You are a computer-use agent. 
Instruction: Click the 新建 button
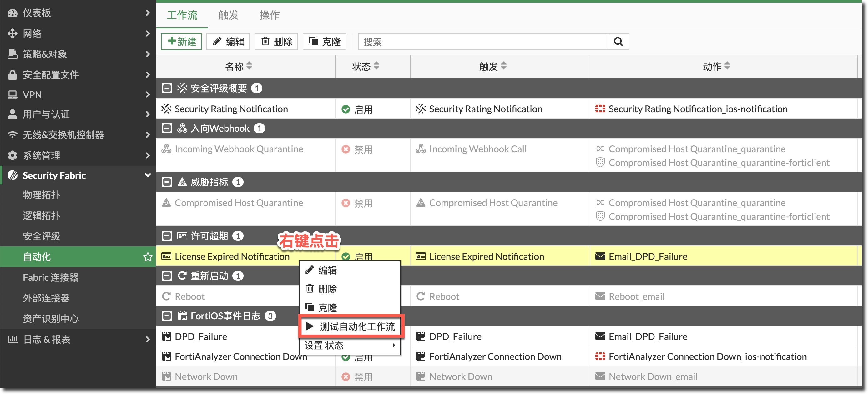(x=181, y=42)
